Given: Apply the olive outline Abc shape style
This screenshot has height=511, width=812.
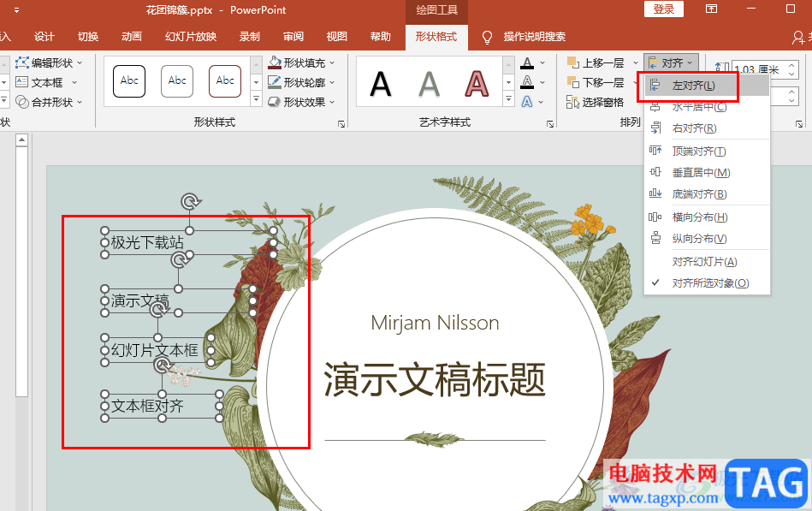Looking at the screenshot, I should 177,80.
